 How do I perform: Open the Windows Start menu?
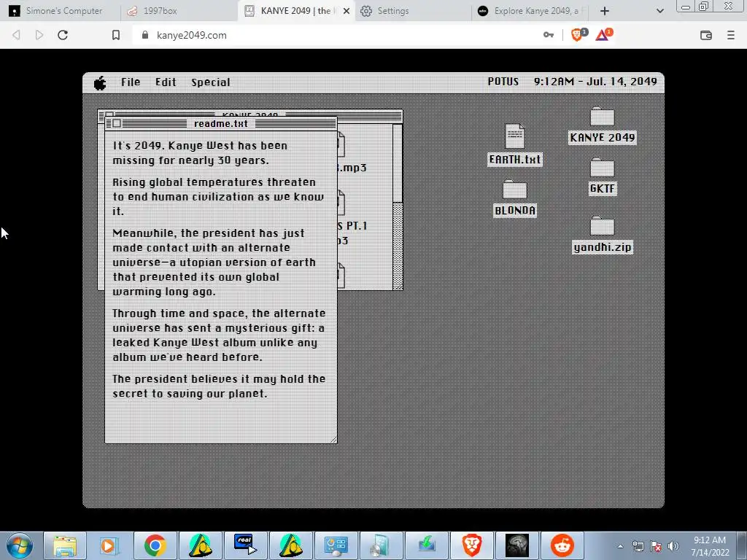click(19, 545)
